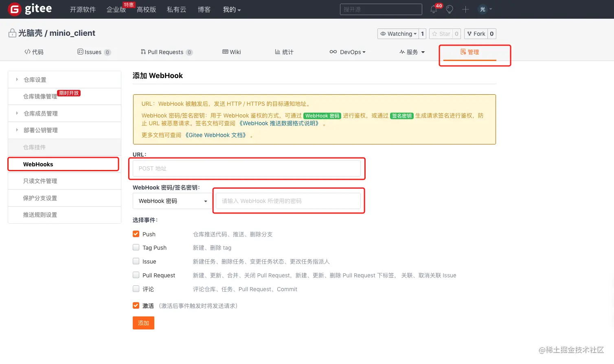Check the Issue event checkbox

pyautogui.click(x=136, y=261)
